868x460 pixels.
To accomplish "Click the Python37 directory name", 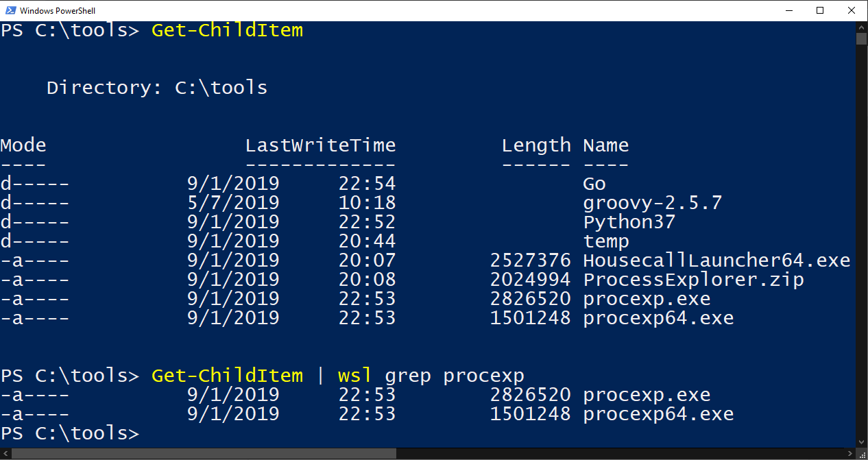I will pos(629,221).
